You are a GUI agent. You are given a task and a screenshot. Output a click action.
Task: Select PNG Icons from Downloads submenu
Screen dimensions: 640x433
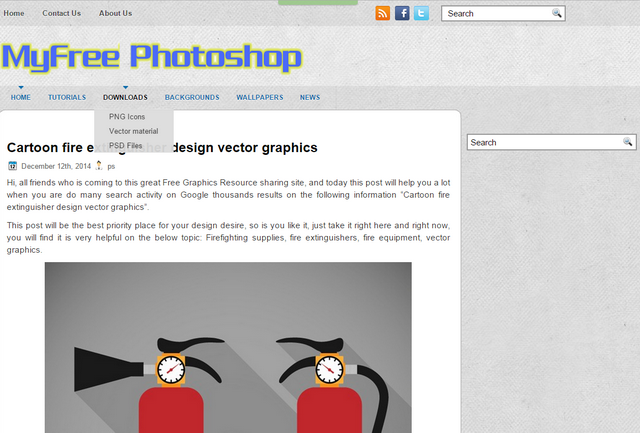127,117
